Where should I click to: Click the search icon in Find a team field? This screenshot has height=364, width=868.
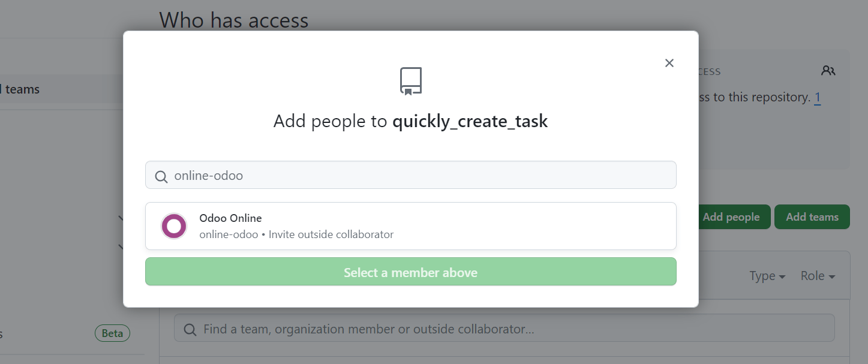point(190,330)
